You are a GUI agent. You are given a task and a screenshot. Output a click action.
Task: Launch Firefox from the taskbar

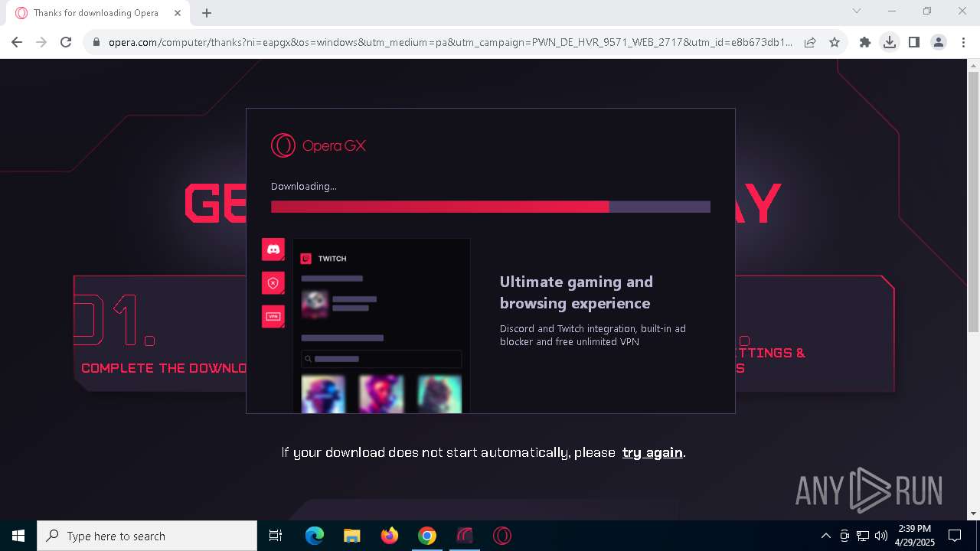coord(390,536)
